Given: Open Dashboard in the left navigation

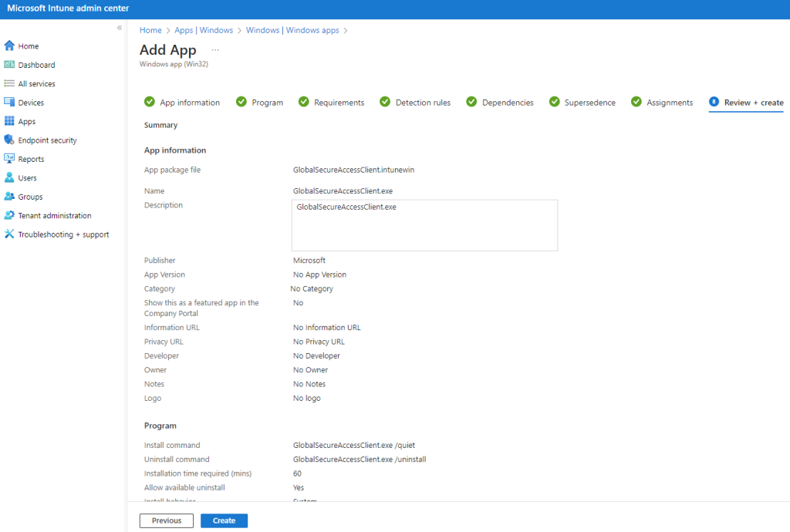Looking at the screenshot, I should pyautogui.click(x=37, y=65).
